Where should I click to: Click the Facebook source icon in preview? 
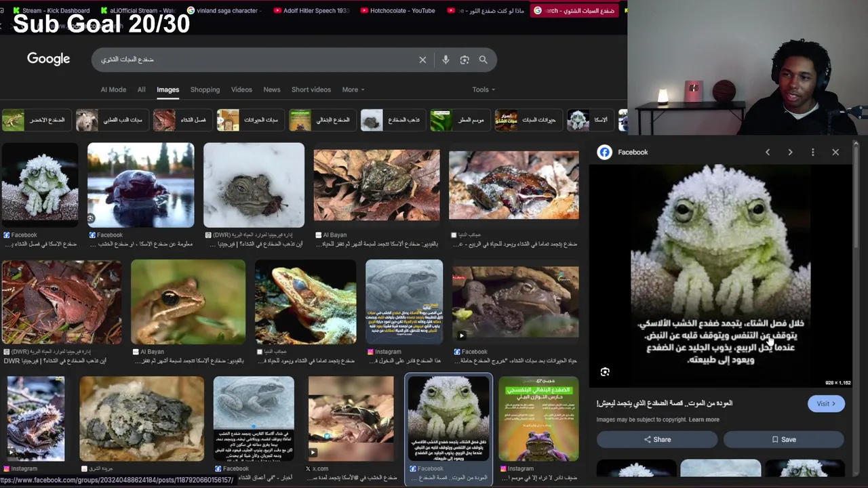tap(604, 152)
